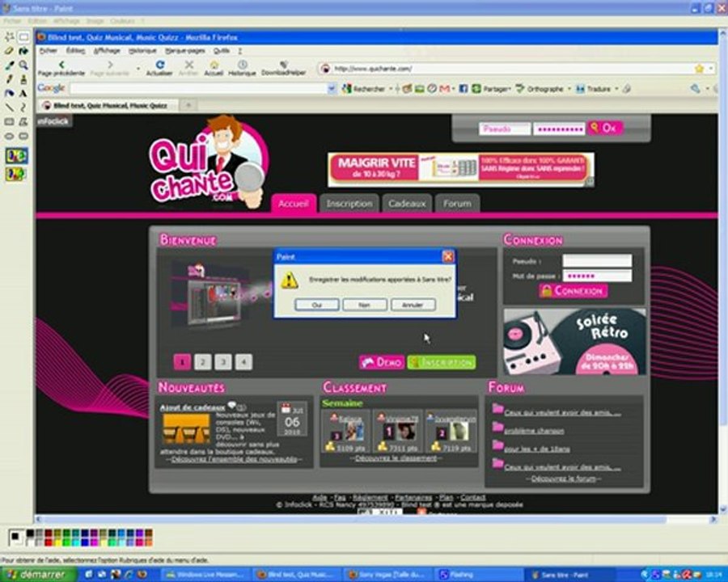Pick the Color picker eyedropper tool
Viewport: 728px width, 582px height.
coord(9,65)
